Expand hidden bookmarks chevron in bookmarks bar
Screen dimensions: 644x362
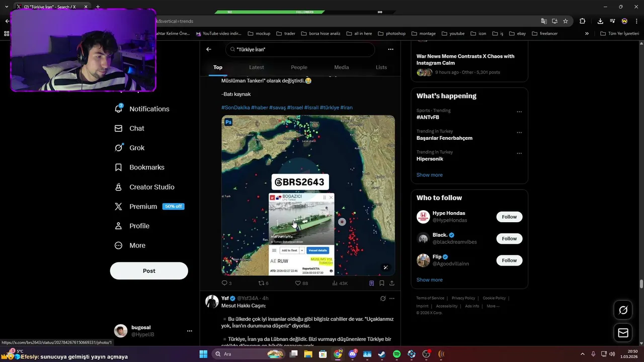[587, 33]
